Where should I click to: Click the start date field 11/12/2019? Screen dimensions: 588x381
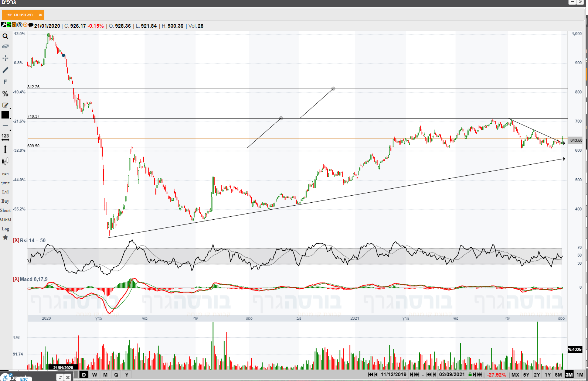[x=394, y=375]
